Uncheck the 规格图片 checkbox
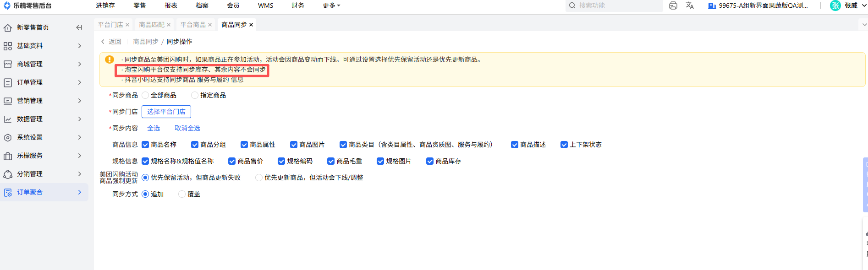This screenshot has width=868, height=270. click(380, 161)
